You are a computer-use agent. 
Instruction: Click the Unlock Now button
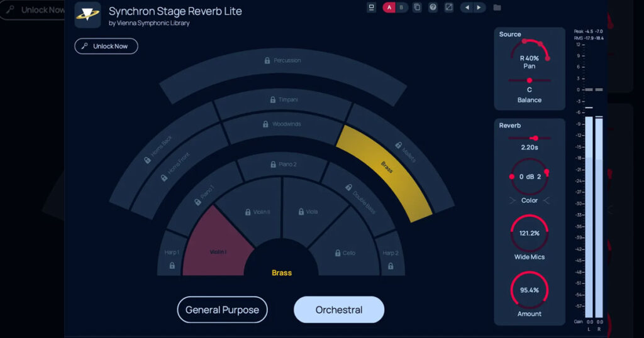[x=106, y=46]
